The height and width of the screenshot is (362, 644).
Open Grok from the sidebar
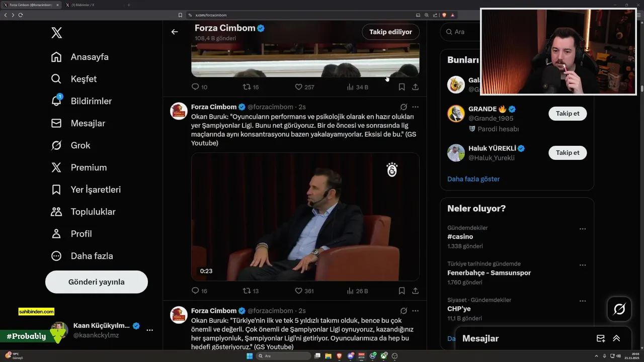click(70, 145)
